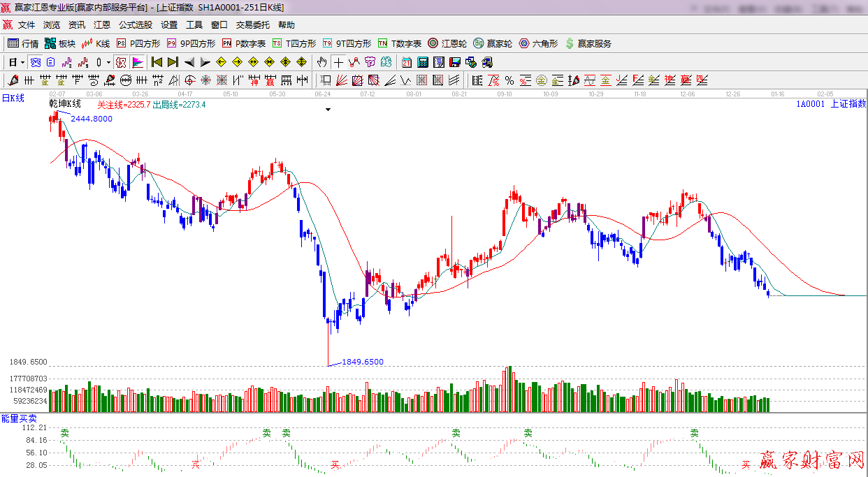Click the 能量买卖 indicator label
This screenshot has width=868, height=477.
pyautogui.click(x=19, y=418)
